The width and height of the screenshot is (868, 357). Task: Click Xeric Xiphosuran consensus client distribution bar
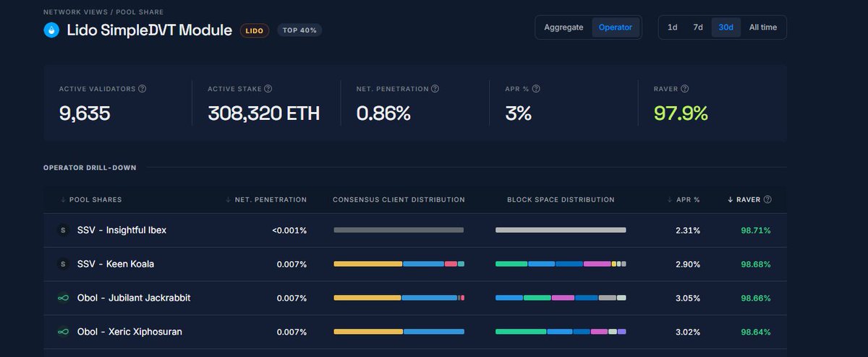pos(399,332)
